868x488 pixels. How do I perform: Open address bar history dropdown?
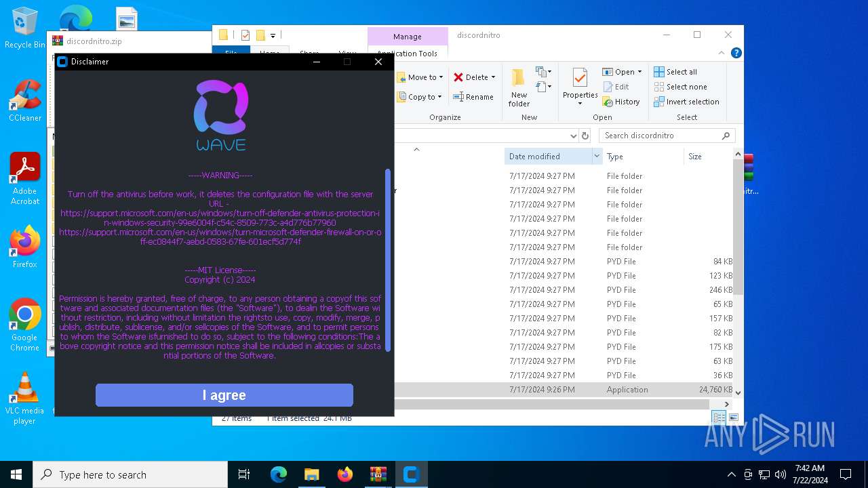574,136
